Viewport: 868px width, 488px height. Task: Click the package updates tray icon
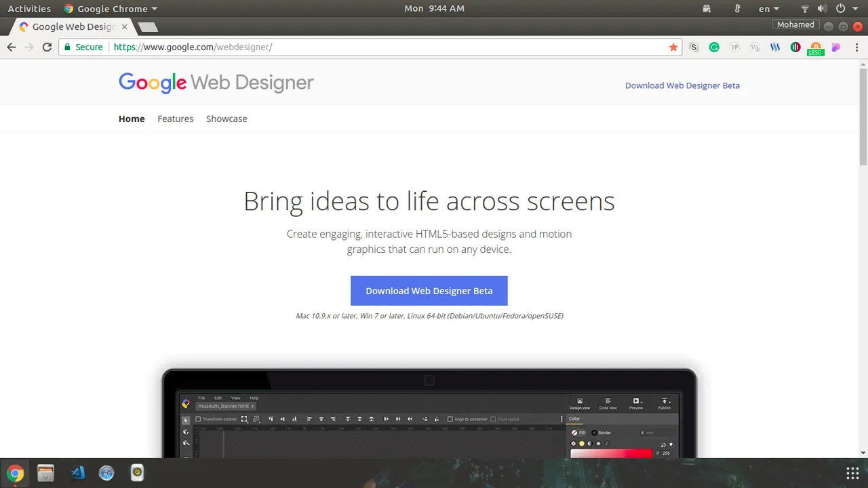(707, 9)
